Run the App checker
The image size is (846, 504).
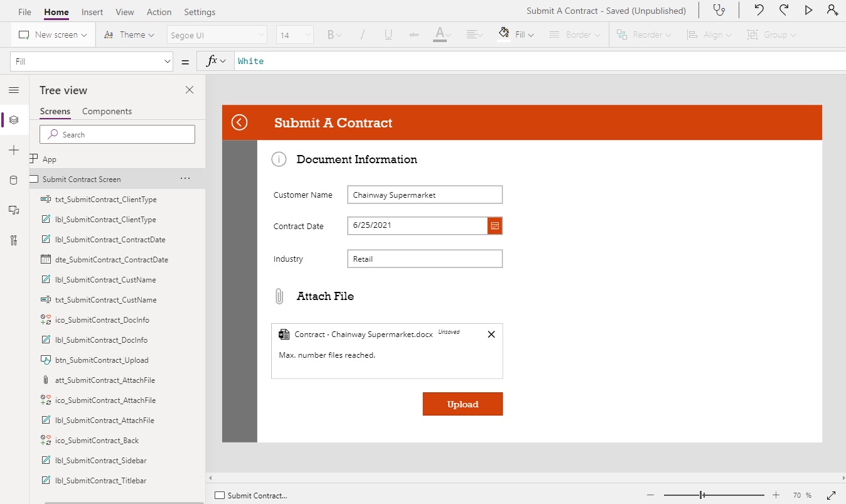click(x=720, y=10)
